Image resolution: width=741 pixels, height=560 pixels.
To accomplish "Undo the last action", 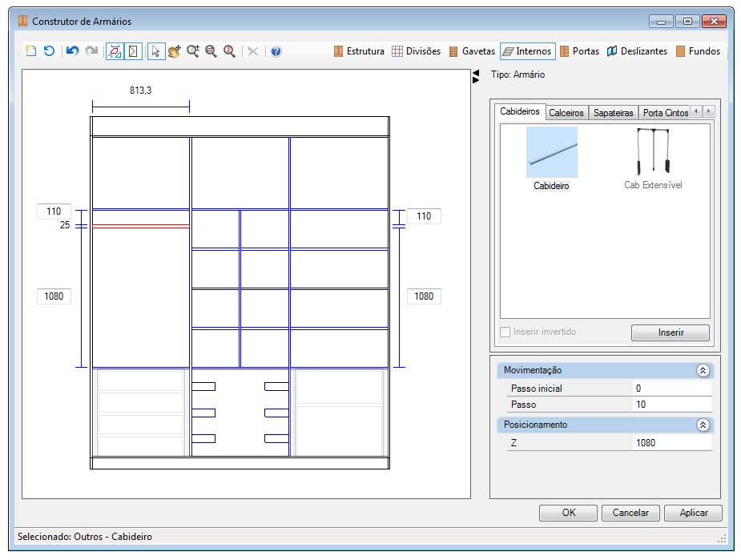I will pyautogui.click(x=72, y=51).
